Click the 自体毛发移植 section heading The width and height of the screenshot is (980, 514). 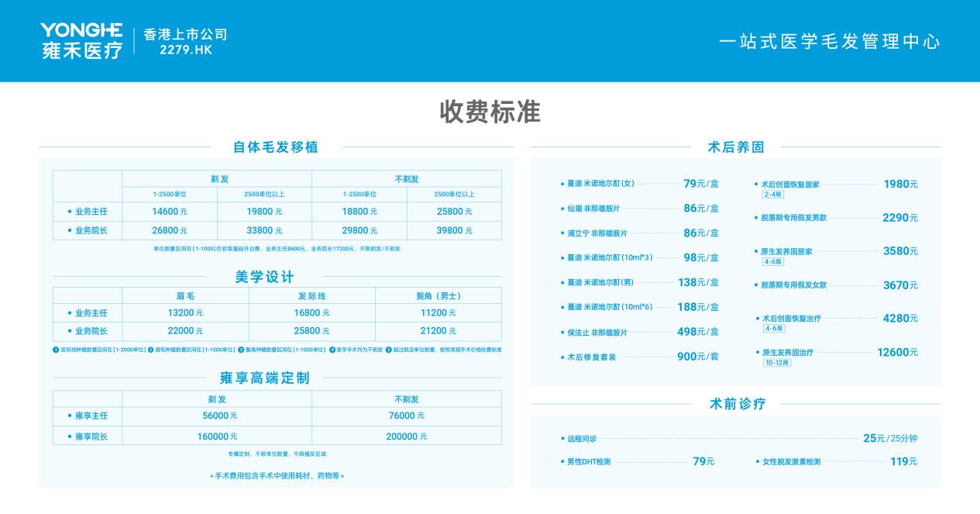click(276, 147)
